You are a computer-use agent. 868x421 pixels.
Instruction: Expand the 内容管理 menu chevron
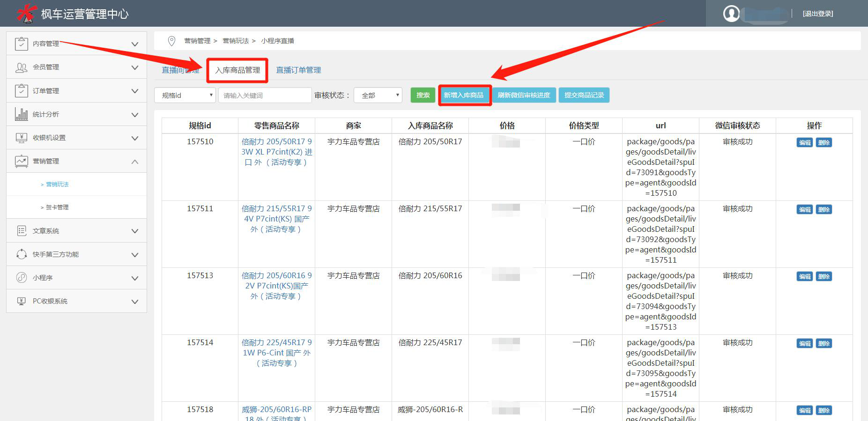[135, 44]
